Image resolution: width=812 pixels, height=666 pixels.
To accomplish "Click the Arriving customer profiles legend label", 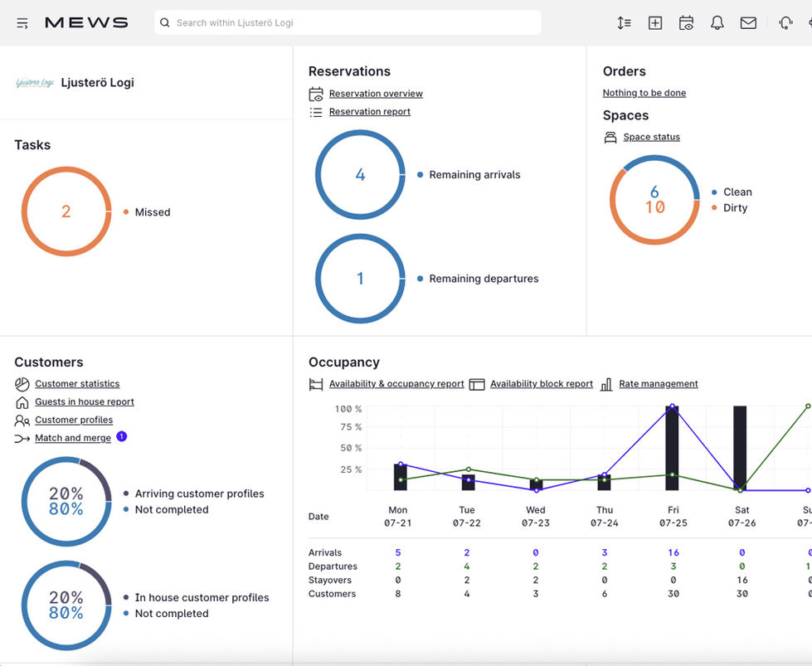I will 199,494.
